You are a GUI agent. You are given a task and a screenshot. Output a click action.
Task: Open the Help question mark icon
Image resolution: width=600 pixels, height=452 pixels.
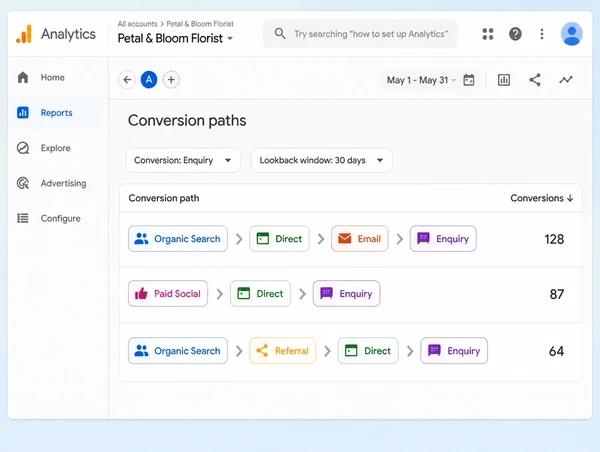[515, 34]
